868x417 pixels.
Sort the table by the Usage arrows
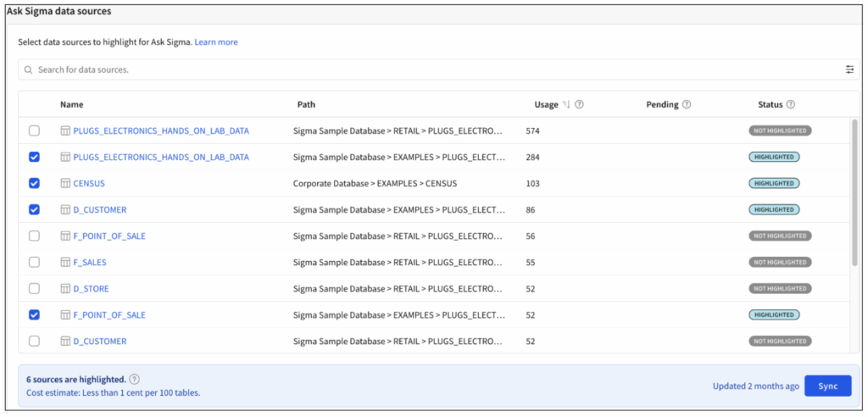[x=566, y=105]
